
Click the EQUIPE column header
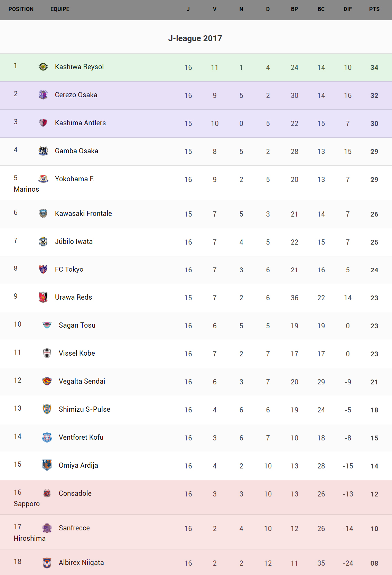[x=60, y=9]
